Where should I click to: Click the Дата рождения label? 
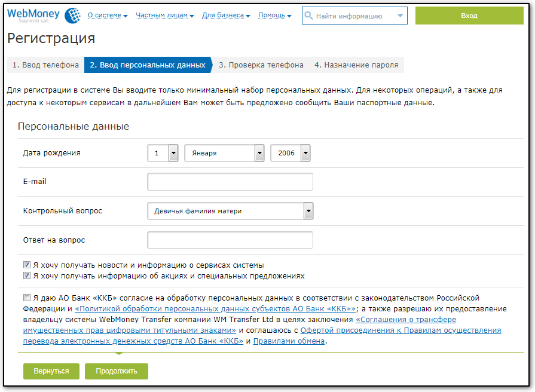[52, 153]
